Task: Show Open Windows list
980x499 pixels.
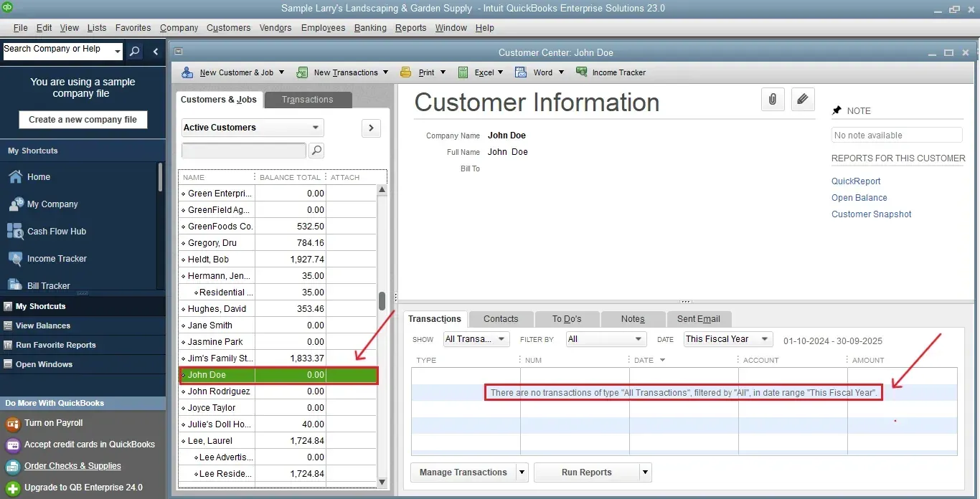Action: click(x=83, y=364)
